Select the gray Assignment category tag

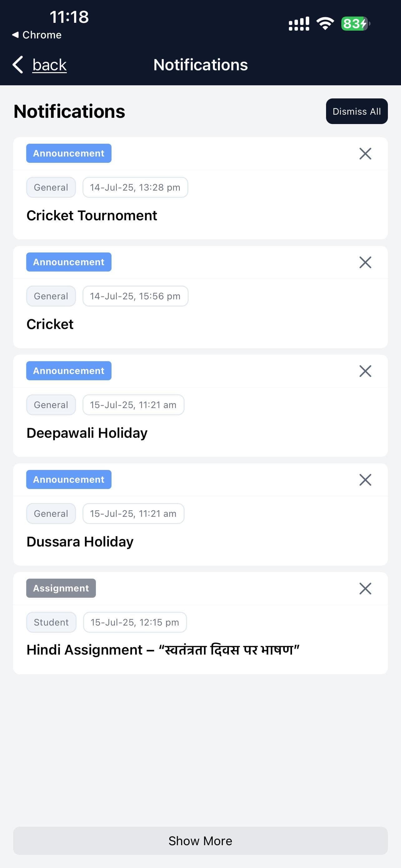coord(61,588)
